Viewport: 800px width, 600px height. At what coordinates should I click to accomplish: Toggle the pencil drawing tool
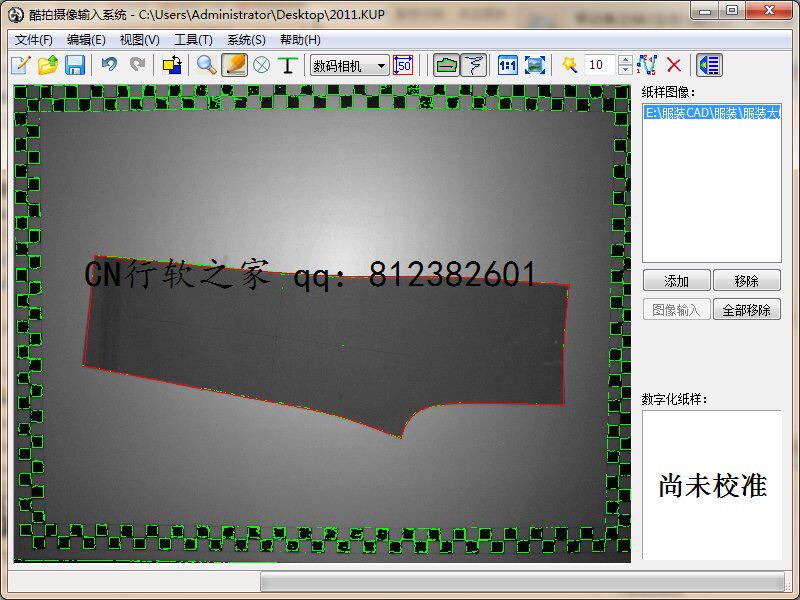tap(234, 65)
